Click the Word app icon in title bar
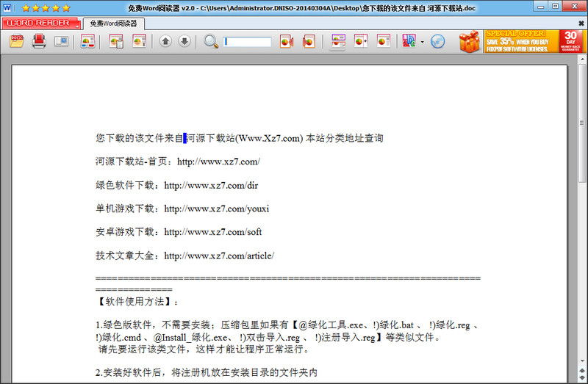Image resolution: width=588 pixels, height=384 pixels. pos(7,8)
